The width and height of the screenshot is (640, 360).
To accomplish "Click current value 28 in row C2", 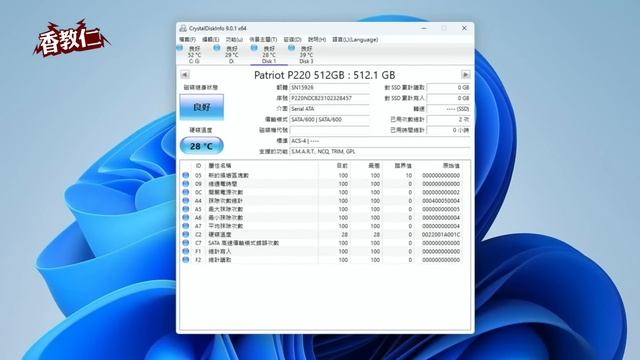I will click(x=344, y=235).
